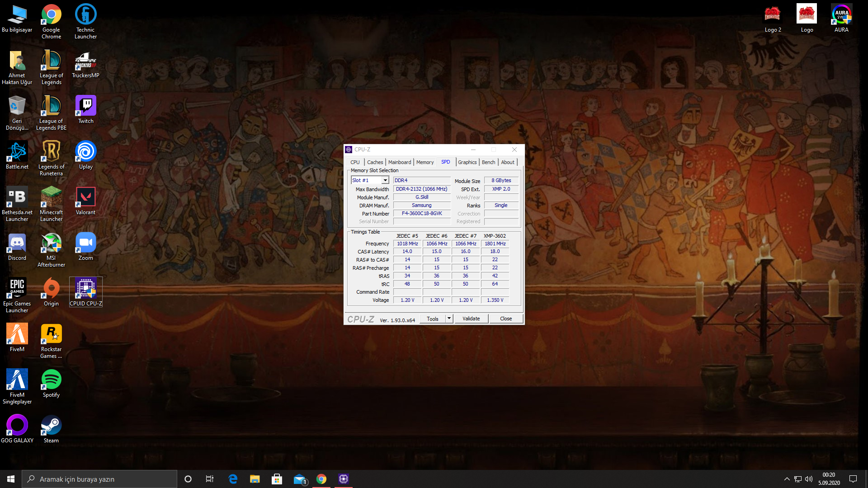Screen dimensions: 868x488
Task: Open the Valorant desktop icon
Action: pos(85,201)
